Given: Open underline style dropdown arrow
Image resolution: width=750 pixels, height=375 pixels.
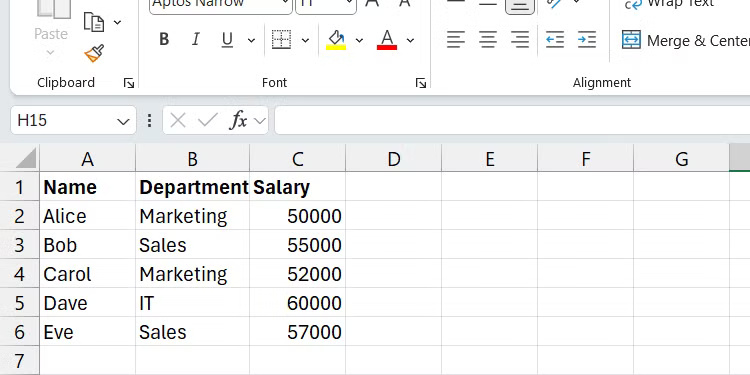Looking at the screenshot, I should pos(251,40).
